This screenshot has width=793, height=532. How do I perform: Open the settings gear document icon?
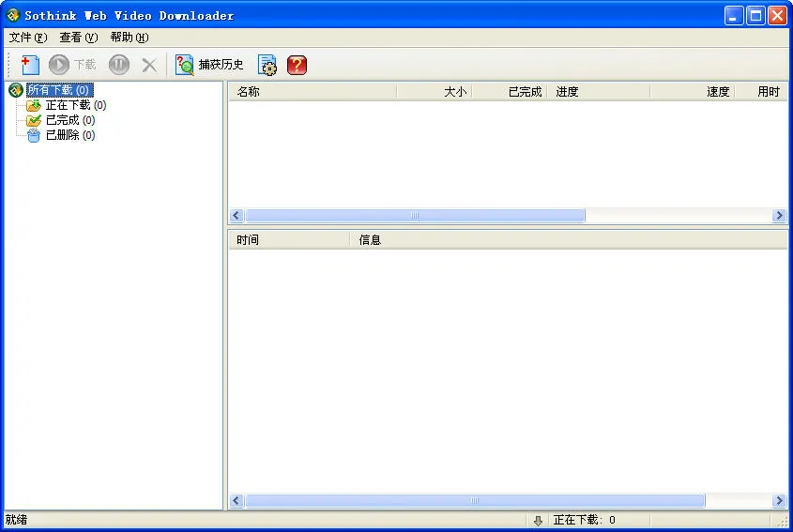(x=267, y=65)
